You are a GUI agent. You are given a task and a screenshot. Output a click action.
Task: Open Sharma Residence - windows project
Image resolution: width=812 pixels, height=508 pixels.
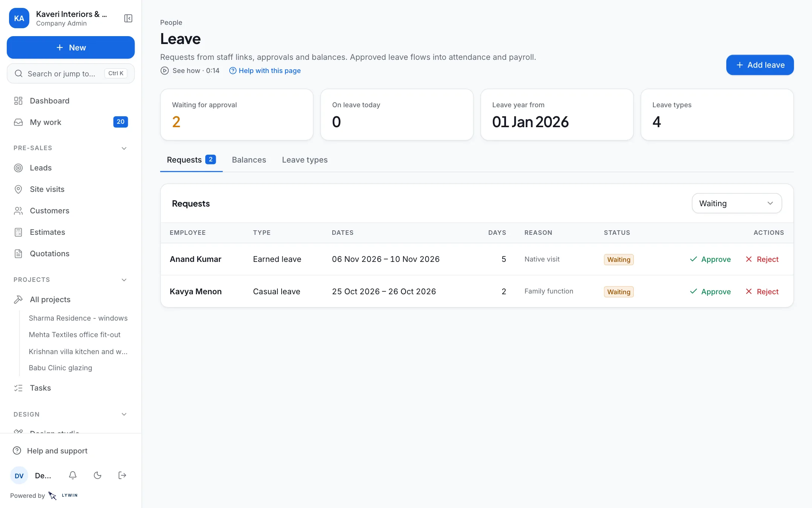(78, 318)
